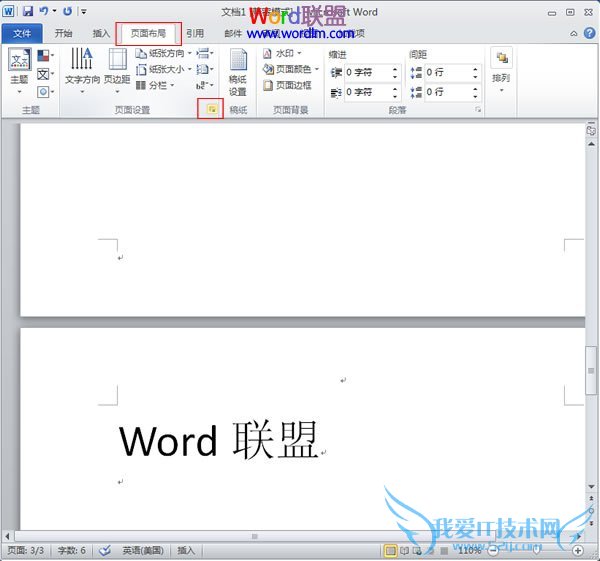The height and width of the screenshot is (561, 600).
Task: Increase the left indent with spinner
Action: pyautogui.click(x=395, y=69)
